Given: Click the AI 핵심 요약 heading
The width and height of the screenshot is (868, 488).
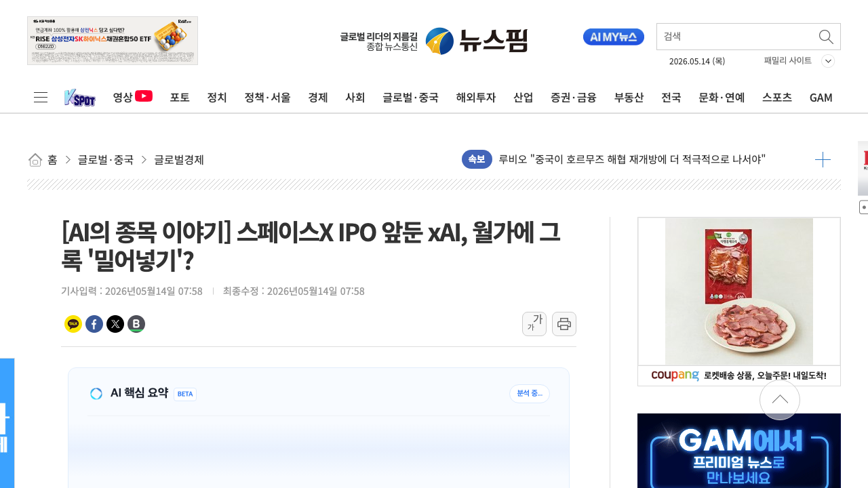Looking at the screenshot, I should point(139,393).
